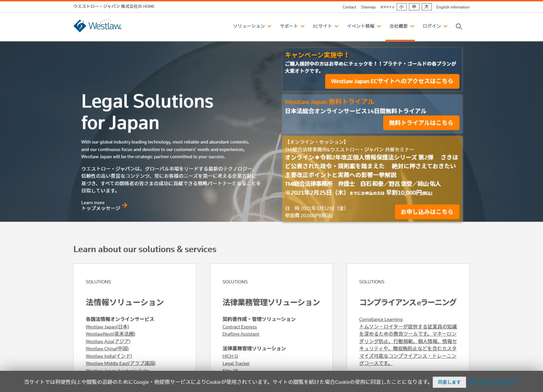Accept cookies with 同意します button
This screenshot has height=392, width=543.
click(449, 382)
